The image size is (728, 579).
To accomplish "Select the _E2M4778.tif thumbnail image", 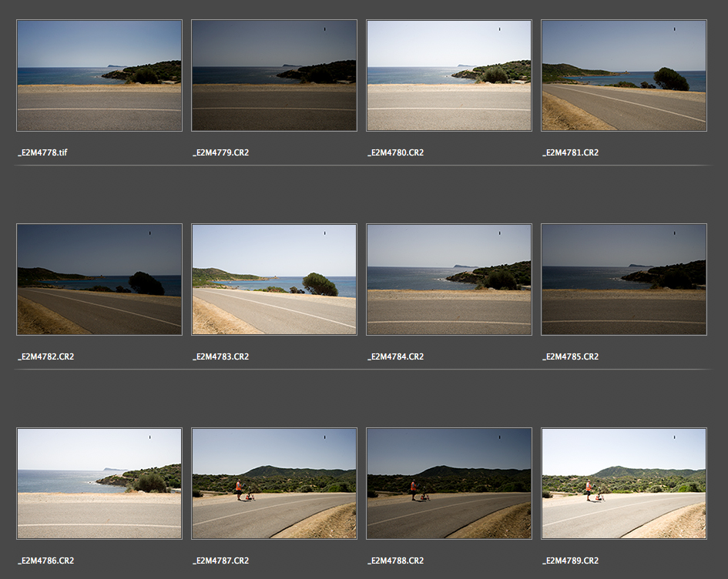I will (99, 75).
